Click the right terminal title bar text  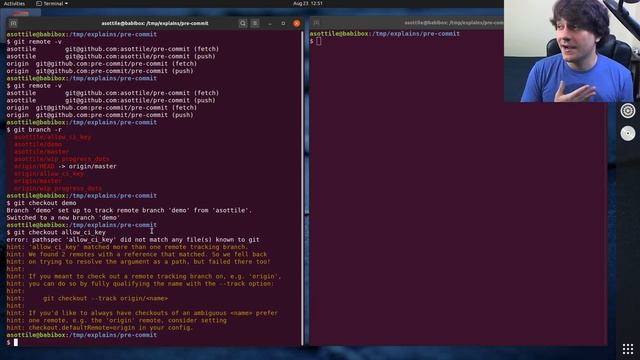click(453, 23)
